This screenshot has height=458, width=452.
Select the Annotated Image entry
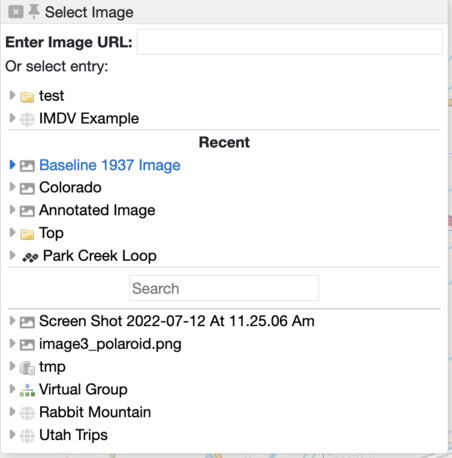[x=97, y=210]
